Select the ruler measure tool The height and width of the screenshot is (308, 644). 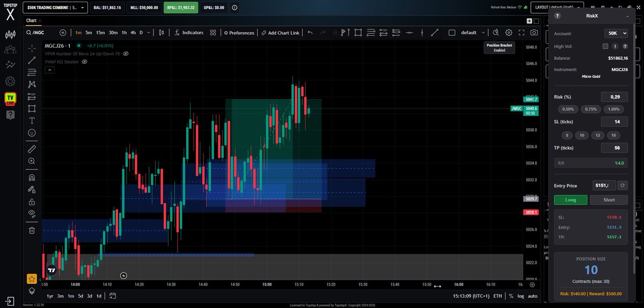point(32,149)
